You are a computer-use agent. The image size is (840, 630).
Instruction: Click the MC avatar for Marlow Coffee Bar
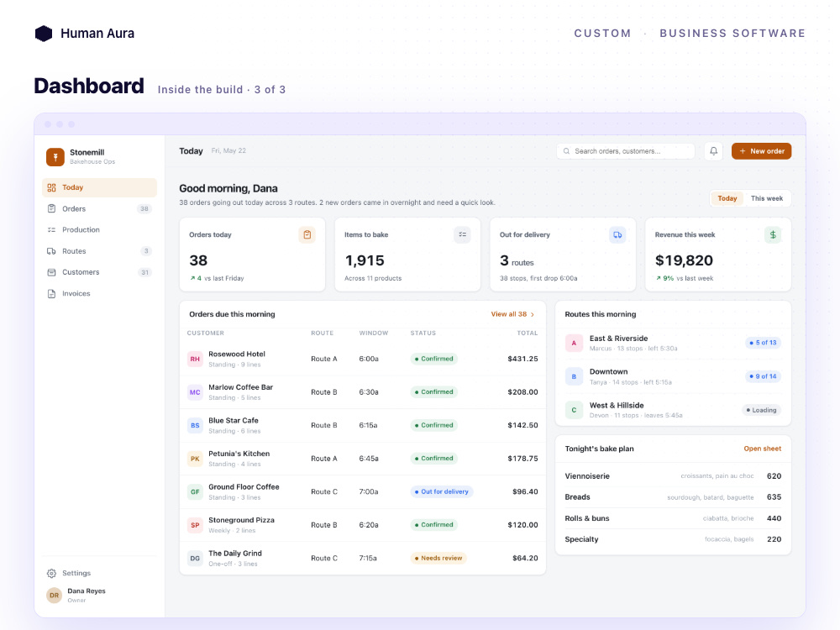pos(195,392)
